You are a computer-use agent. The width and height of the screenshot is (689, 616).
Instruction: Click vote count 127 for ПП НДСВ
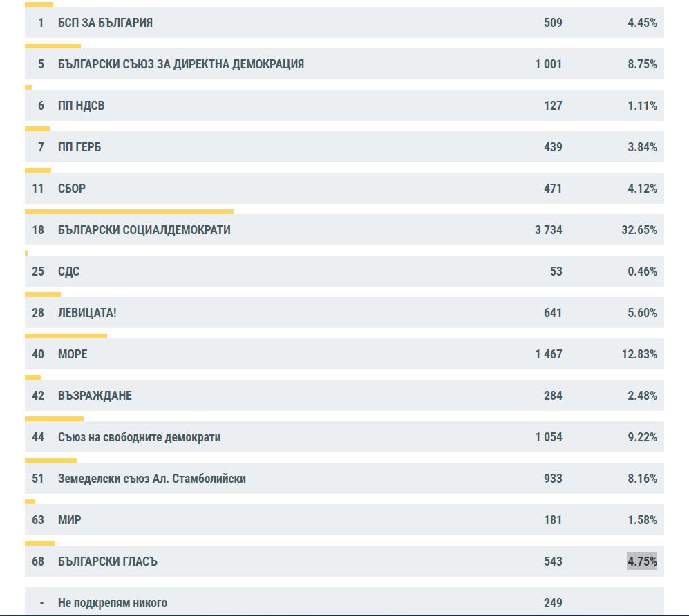553,106
